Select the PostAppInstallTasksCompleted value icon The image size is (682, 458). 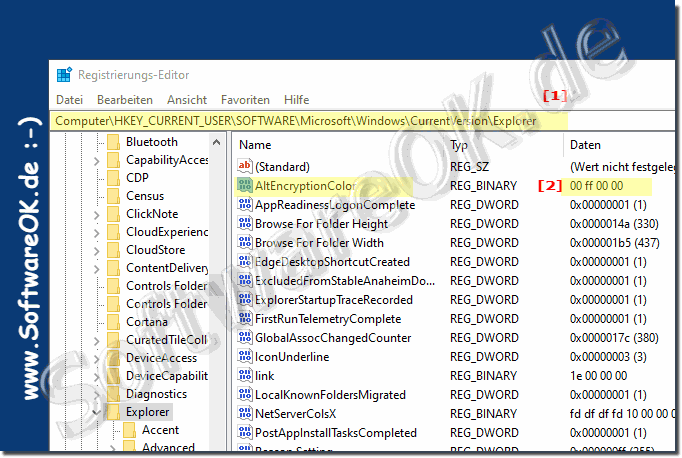pos(245,433)
